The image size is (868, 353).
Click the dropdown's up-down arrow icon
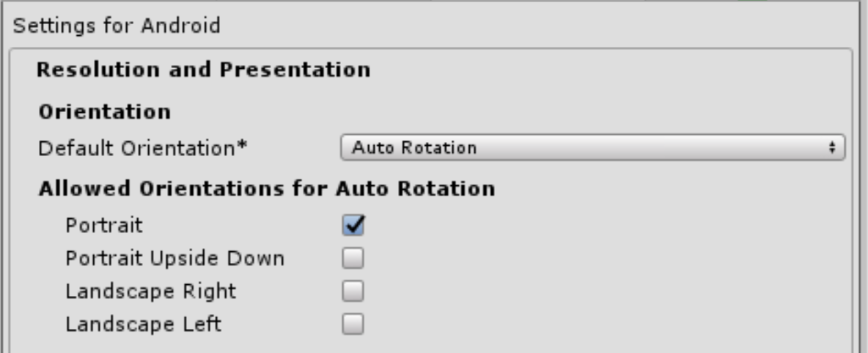[x=832, y=148]
